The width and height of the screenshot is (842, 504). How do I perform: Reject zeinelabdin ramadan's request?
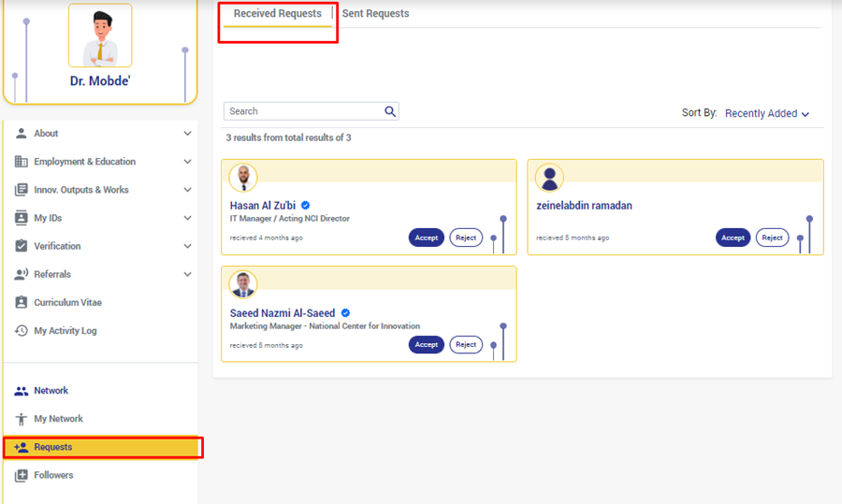tap(772, 238)
